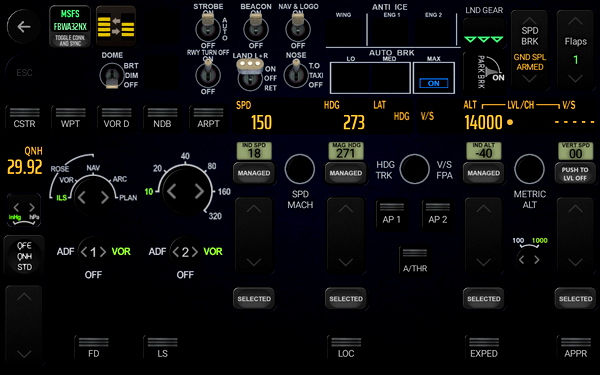600x375 pixels.
Task: Engage the A/THR autothrust button
Action: 414,260
